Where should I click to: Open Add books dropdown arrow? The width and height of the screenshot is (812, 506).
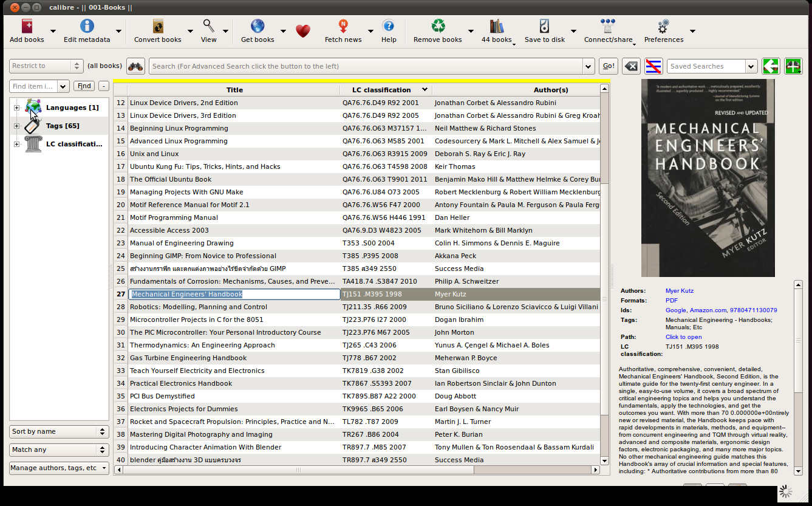pyautogui.click(x=53, y=31)
